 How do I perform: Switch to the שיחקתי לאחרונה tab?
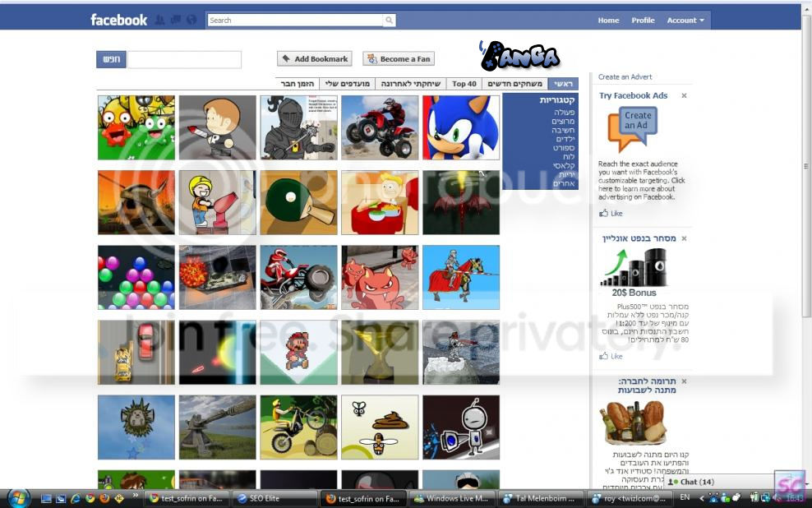(411, 83)
